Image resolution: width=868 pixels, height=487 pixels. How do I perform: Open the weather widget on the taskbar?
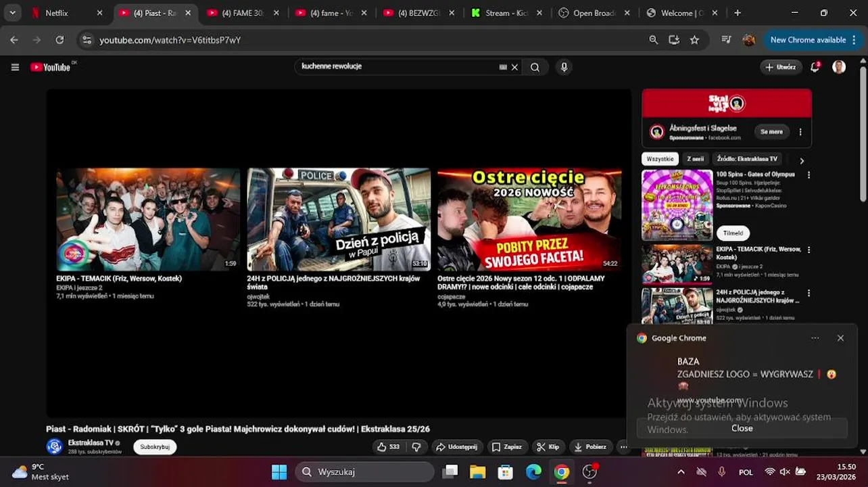tap(41, 471)
